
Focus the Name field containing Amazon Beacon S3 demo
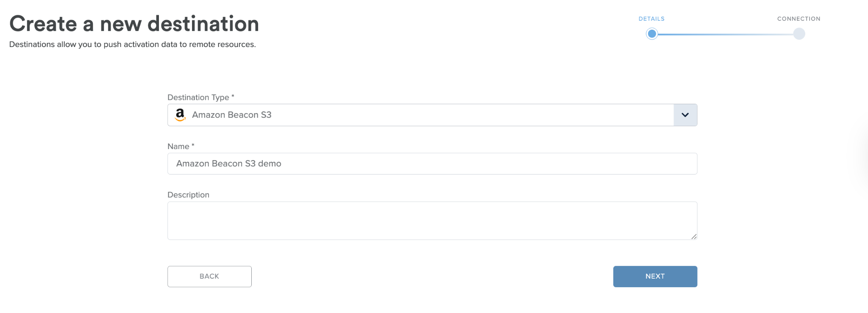point(432,163)
